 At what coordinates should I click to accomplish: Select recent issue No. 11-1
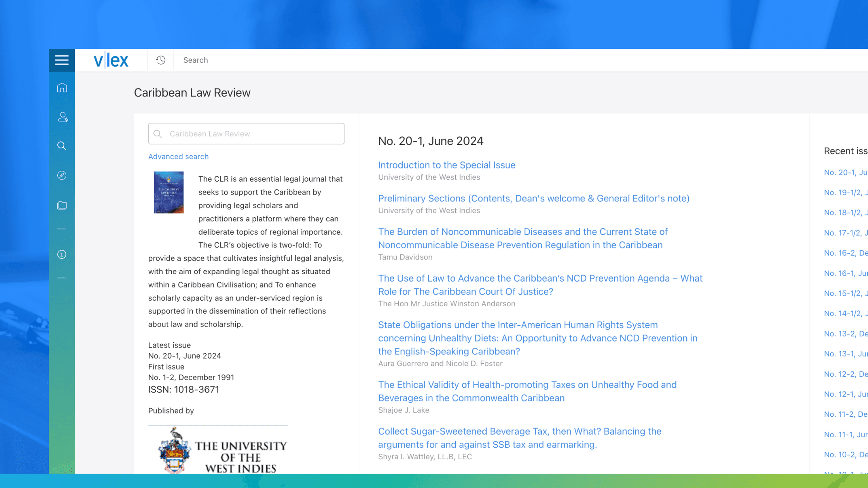coord(846,434)
